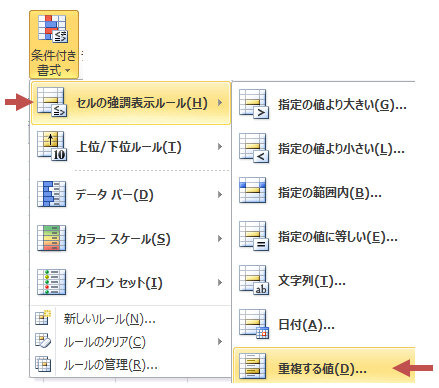Click the データ バー icon
Image resolution: width=439 pixels, height=388 pixels.
(x=51, y=194)
